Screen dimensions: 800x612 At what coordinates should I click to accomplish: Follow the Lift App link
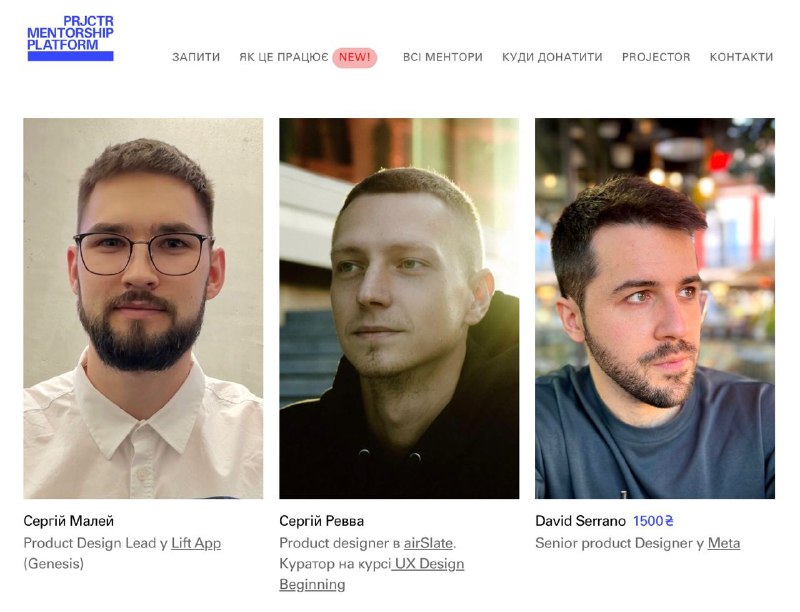[x=196, y=543]
